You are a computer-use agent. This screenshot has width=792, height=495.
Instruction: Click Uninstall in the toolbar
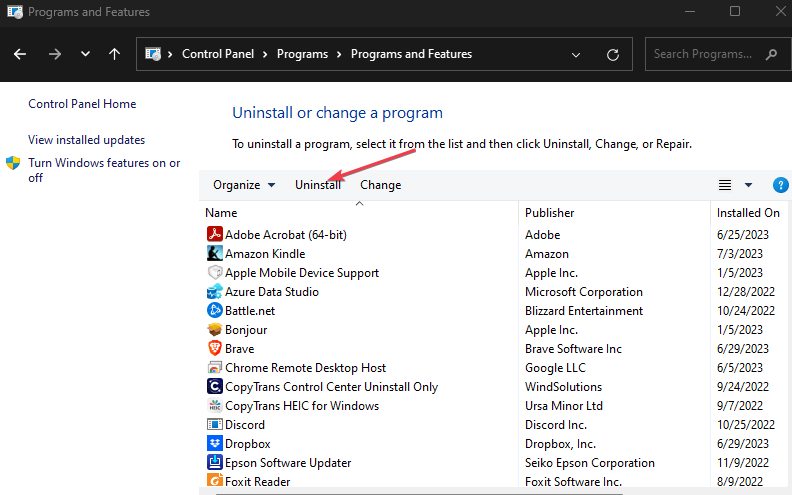(318, 185)
